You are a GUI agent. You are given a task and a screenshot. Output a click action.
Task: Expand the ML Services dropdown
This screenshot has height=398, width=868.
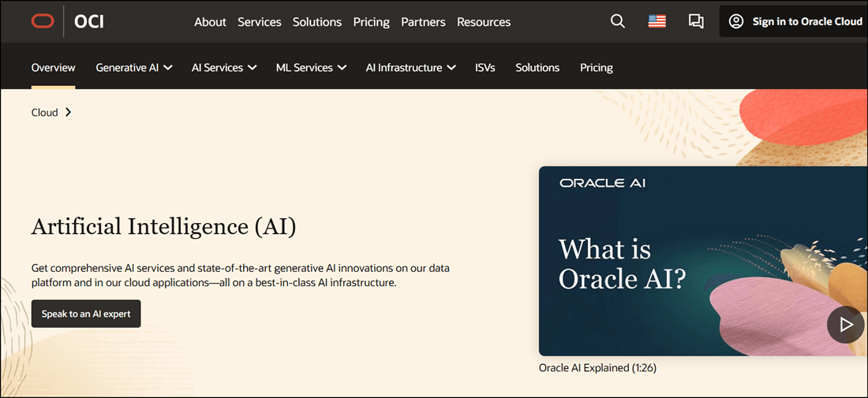pos(311,68)
